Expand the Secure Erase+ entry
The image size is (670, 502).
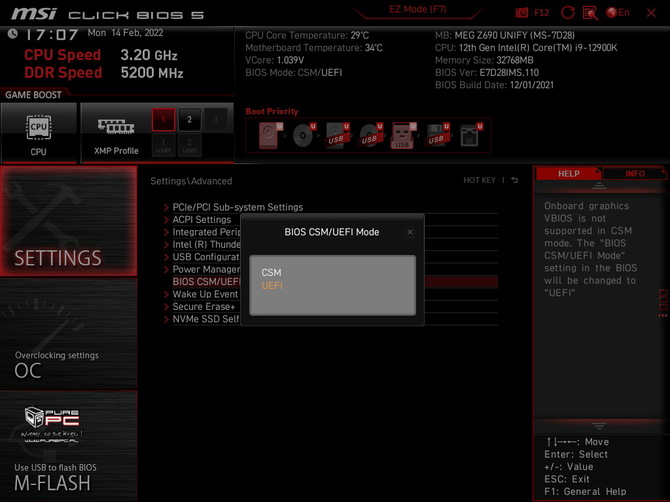tap(204, 307)
